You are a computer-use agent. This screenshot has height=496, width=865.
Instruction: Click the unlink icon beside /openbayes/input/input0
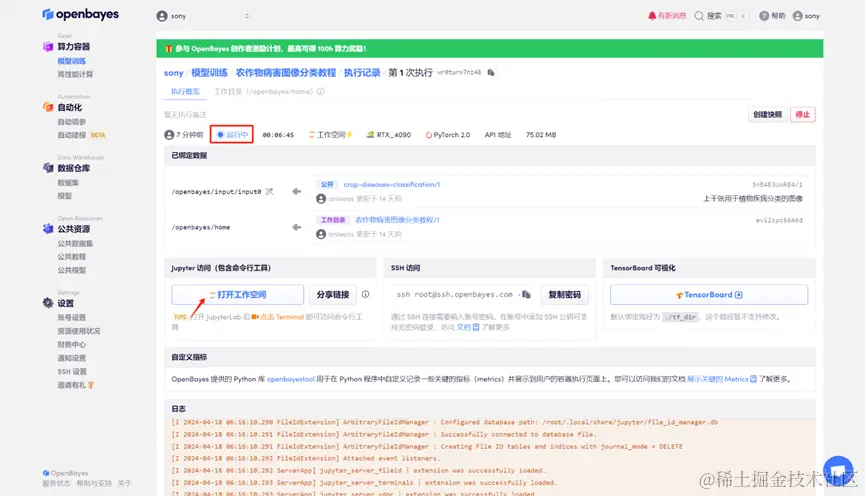(x=269, y=191)
